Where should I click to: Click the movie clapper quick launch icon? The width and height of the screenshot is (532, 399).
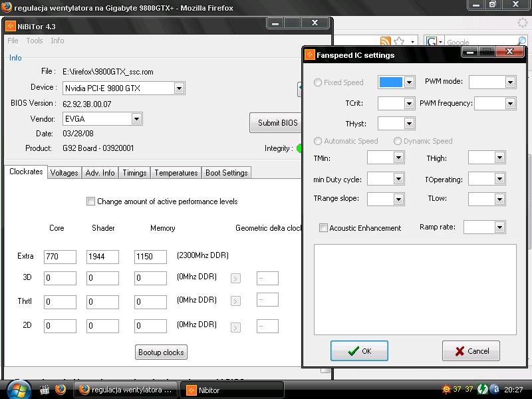tap(45, 390)
